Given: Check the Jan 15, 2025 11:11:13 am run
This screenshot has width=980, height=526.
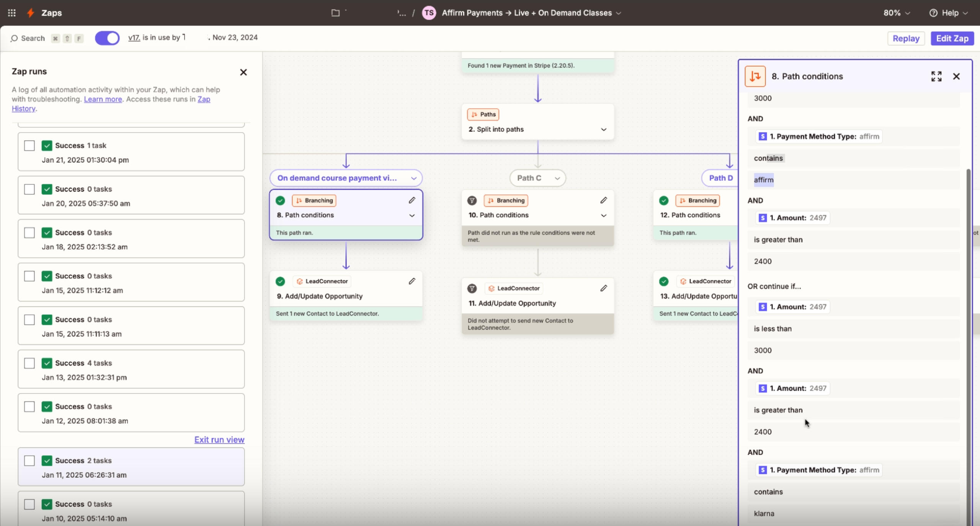Looking at the screenshot, I should pyautogui.click(x=29, y=320).
